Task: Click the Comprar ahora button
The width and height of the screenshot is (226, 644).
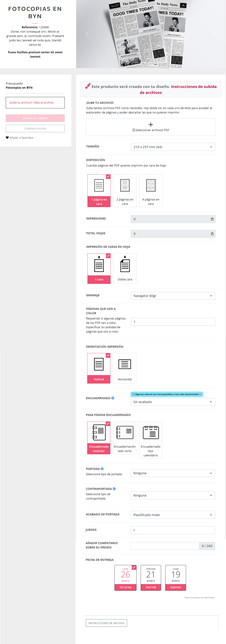Action: pos(35,128)
